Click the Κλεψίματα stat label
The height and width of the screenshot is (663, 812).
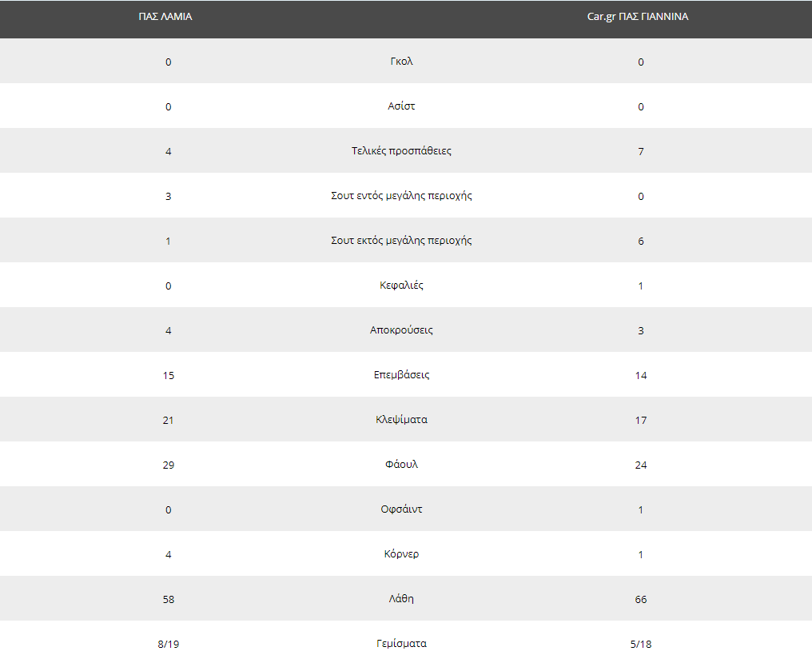click(401, 419)
